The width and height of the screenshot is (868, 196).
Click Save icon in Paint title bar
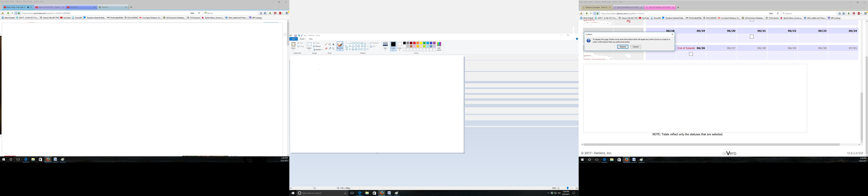[x=296, y=35]
